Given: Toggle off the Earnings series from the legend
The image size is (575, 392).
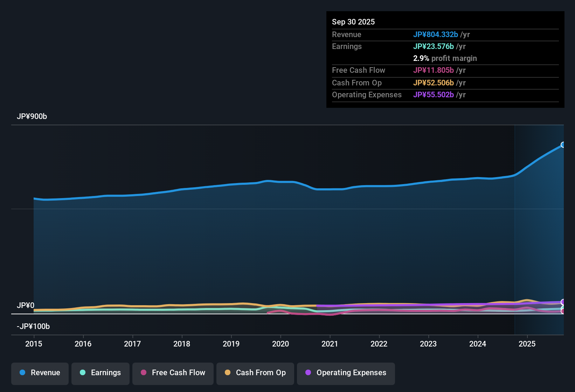Looking at the screenshot, I should pyautogui.click(x=101, y=373).
